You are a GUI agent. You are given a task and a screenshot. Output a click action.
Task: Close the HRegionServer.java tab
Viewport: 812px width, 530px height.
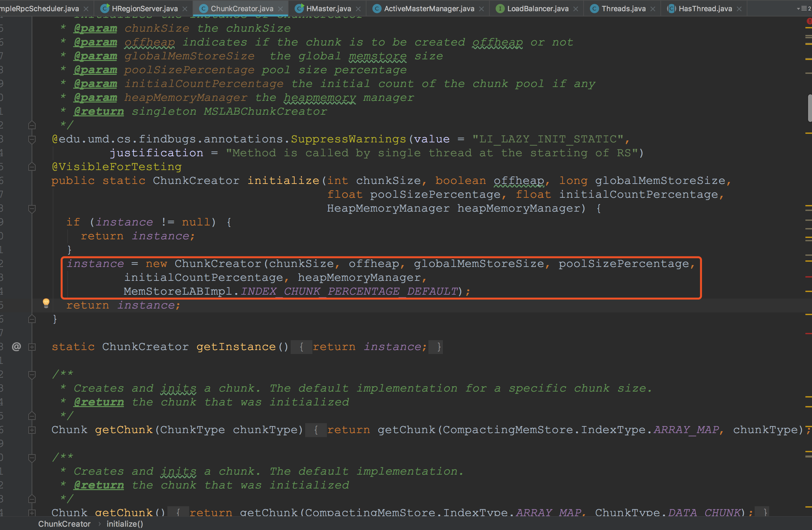point(185,9)
